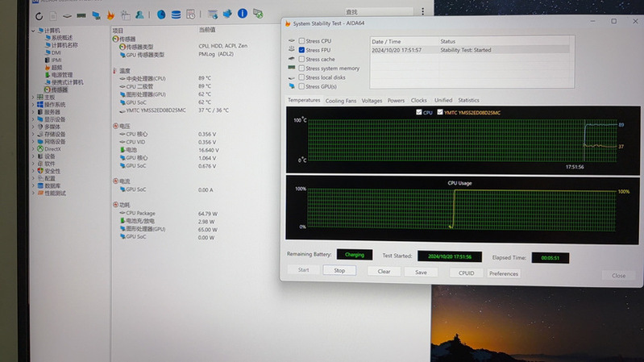
Task: Click the blue information 'i' toolbar icon
Action: pyautogui.click(x=243, y=14)
